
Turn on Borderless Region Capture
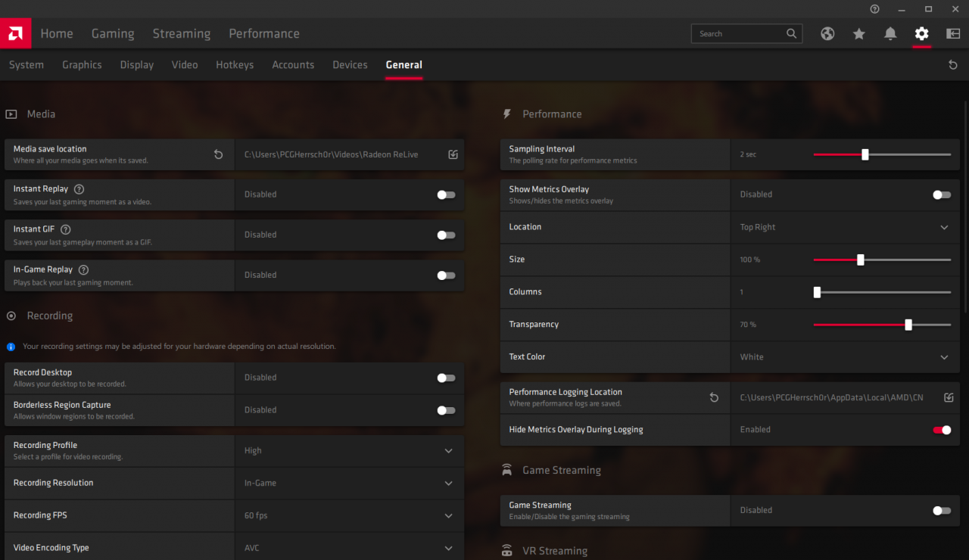(x=447, y=410)
